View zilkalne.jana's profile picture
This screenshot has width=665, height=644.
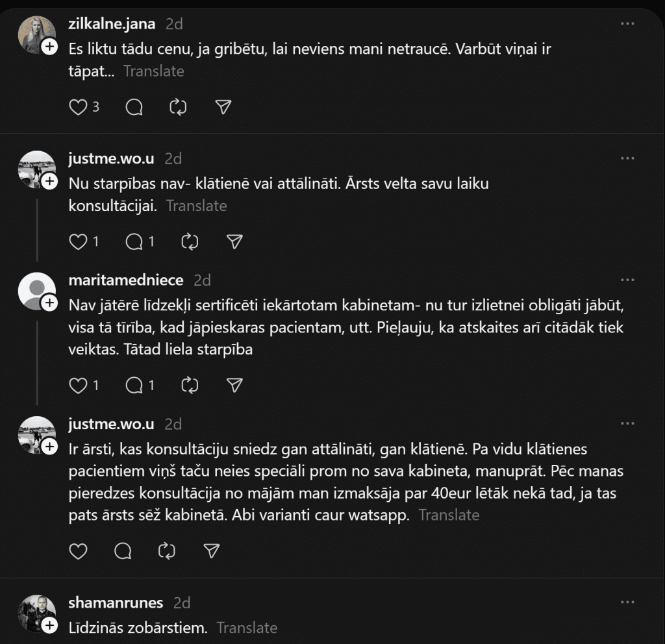[36, 34]
